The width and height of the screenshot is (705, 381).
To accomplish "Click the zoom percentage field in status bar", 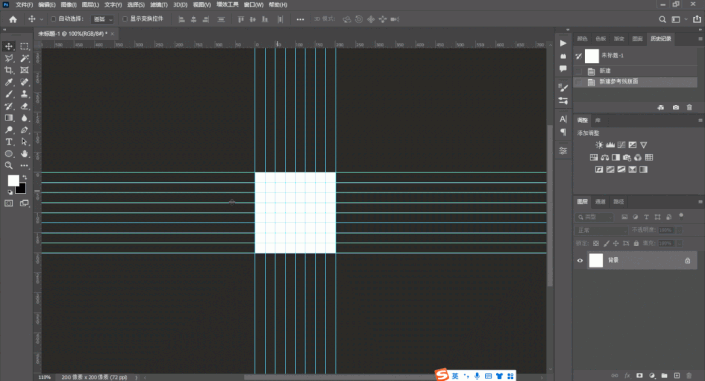I will 45,377.
